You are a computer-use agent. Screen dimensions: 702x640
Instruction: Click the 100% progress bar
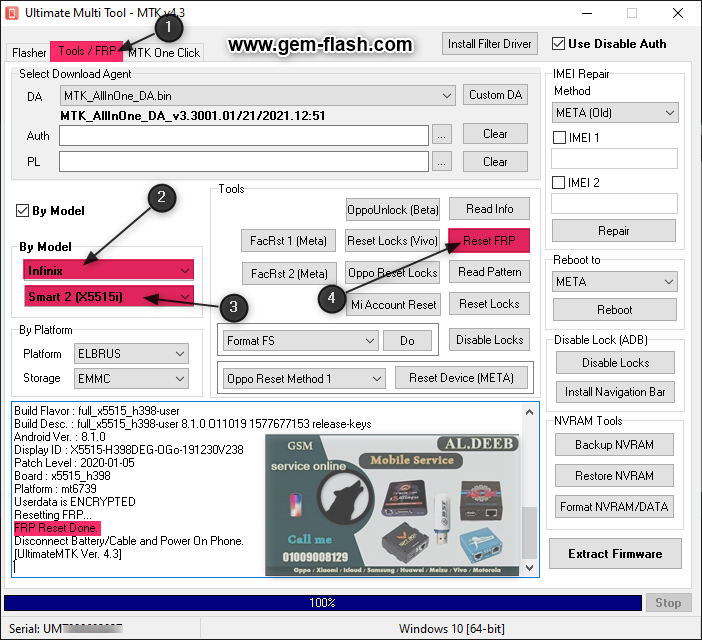(x=322, y=603)
